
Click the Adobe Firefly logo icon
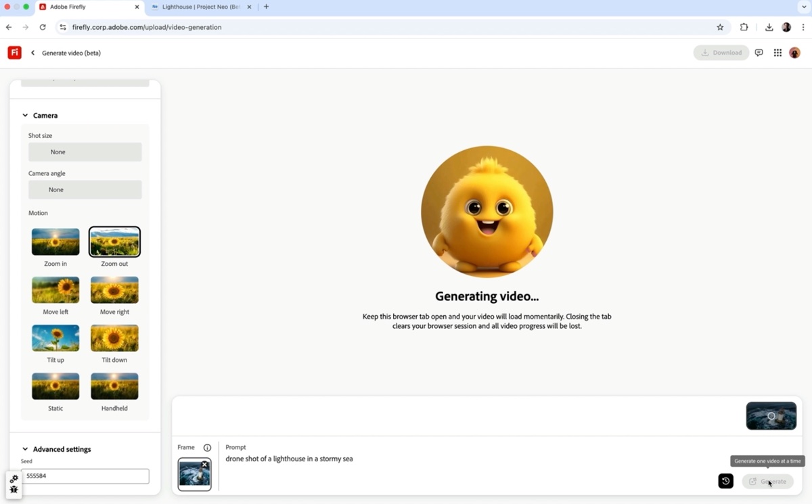[x=14, y=53]
